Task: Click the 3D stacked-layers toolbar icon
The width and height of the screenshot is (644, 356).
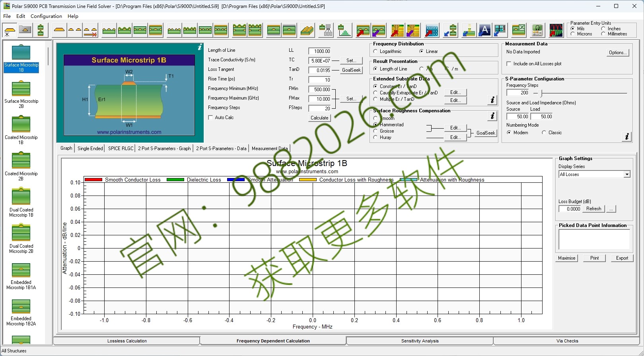Action: 307,30
